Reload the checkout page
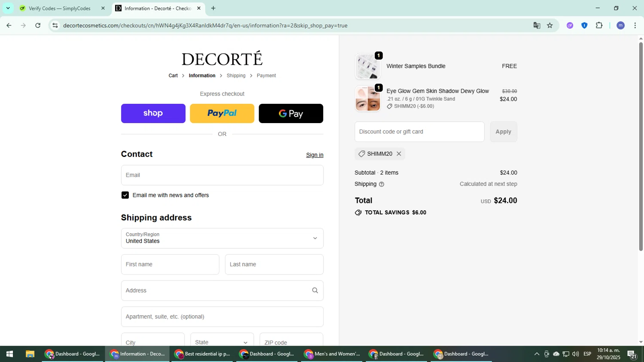The height and width of the screenshot is (362, 644). pos(38,25)
